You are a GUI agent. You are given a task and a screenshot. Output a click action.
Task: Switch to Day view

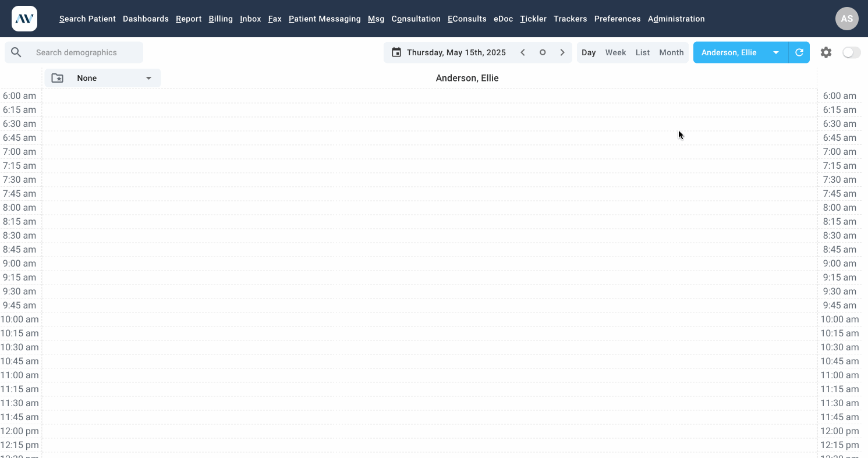pos(589,52)
